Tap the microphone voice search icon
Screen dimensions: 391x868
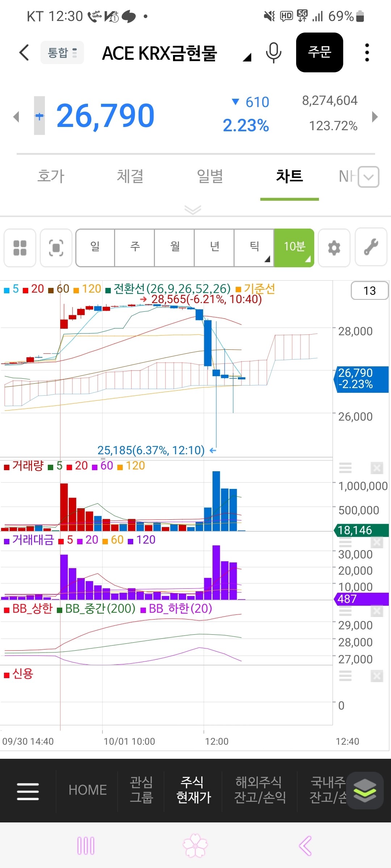[274, 53]
